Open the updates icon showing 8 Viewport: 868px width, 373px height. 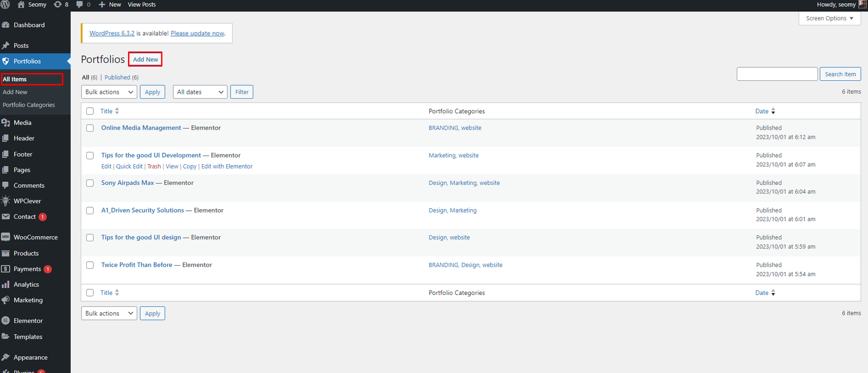58,4
